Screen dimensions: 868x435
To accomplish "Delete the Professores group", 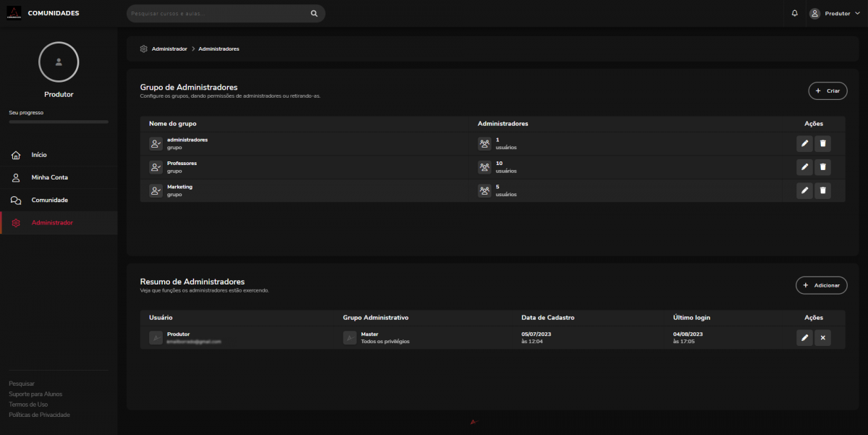I will (822, 167).
